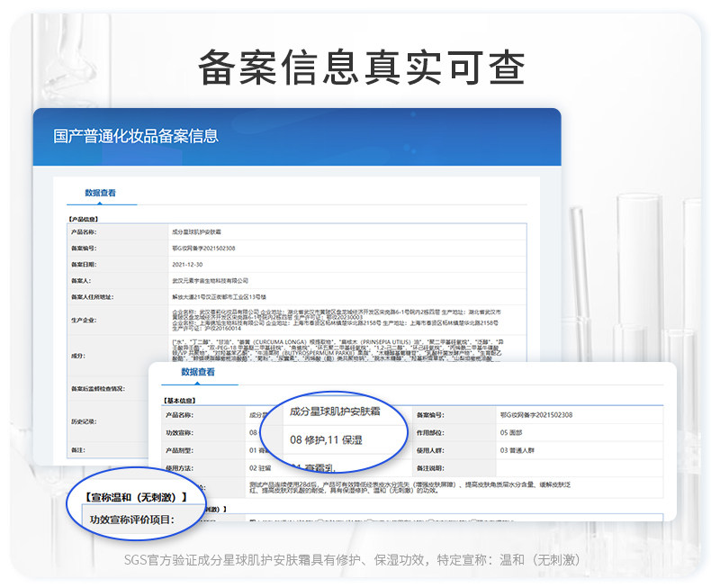The width and height of the screenshot is (711, 588).
Task: Click the manufacturer details text in 生产企业 row
Action: coord(337,320)
